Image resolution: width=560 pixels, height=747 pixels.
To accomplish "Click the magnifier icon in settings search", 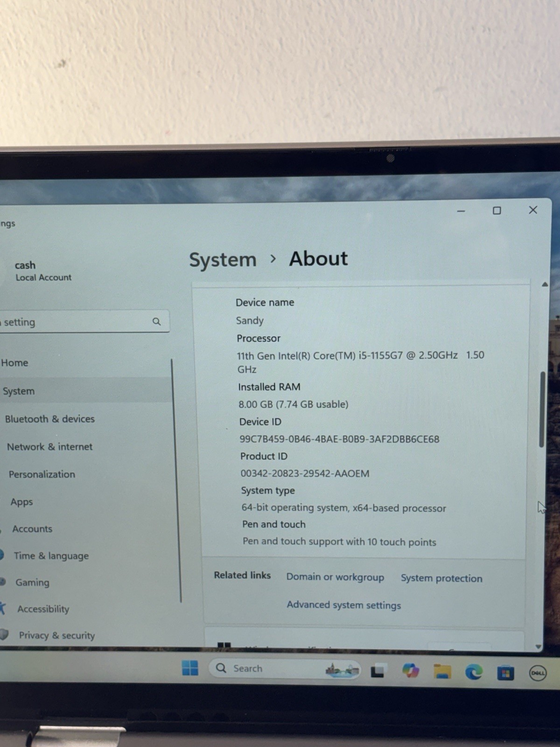I will (x=157, y=321).
